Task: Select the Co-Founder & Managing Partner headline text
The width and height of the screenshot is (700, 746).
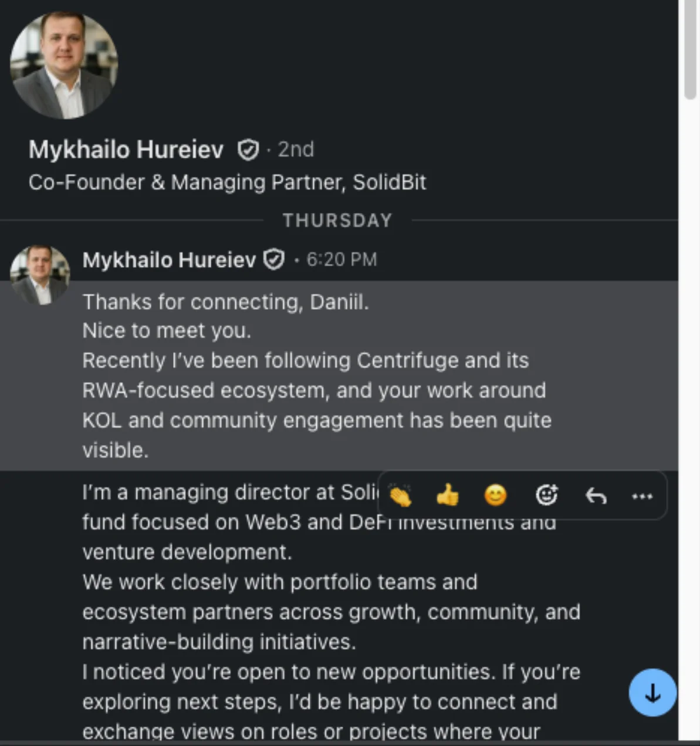Action: tap(228, 182)
